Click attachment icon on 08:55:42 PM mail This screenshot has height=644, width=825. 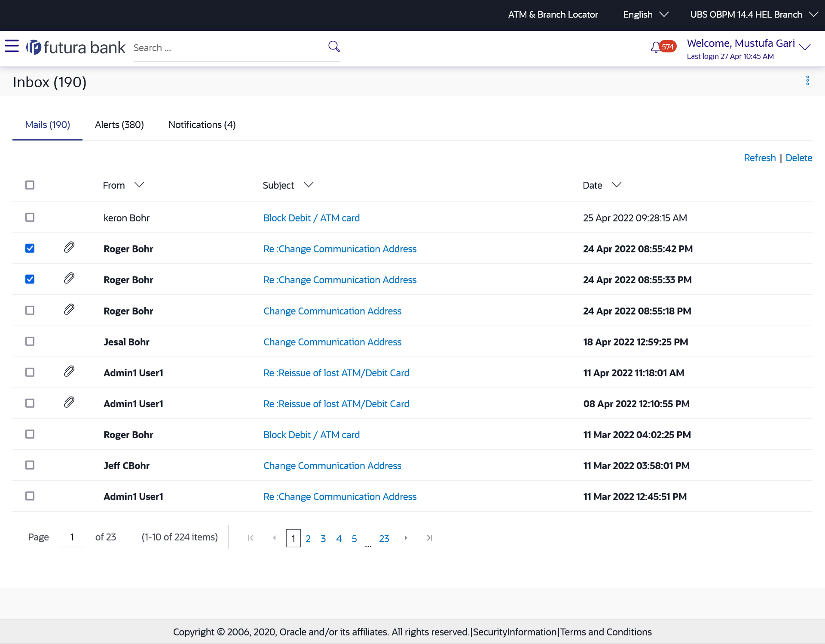69,247
